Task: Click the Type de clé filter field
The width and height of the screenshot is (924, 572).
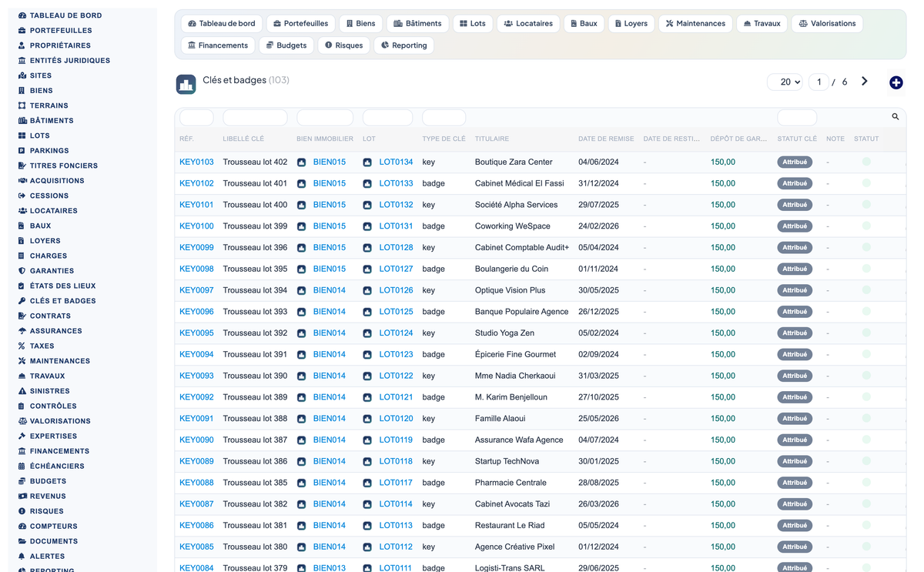Action: [x=444, y=118]
